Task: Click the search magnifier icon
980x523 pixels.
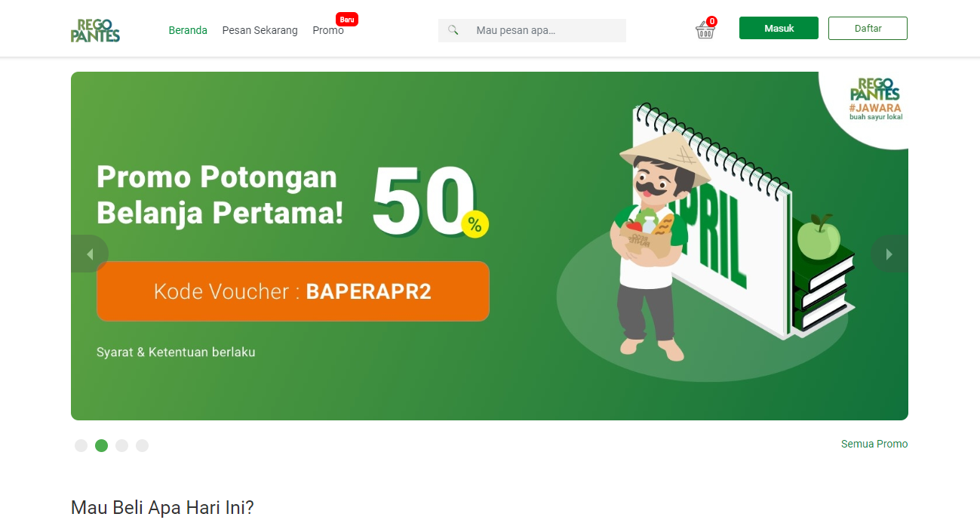Action: click(x=453, y=30)
